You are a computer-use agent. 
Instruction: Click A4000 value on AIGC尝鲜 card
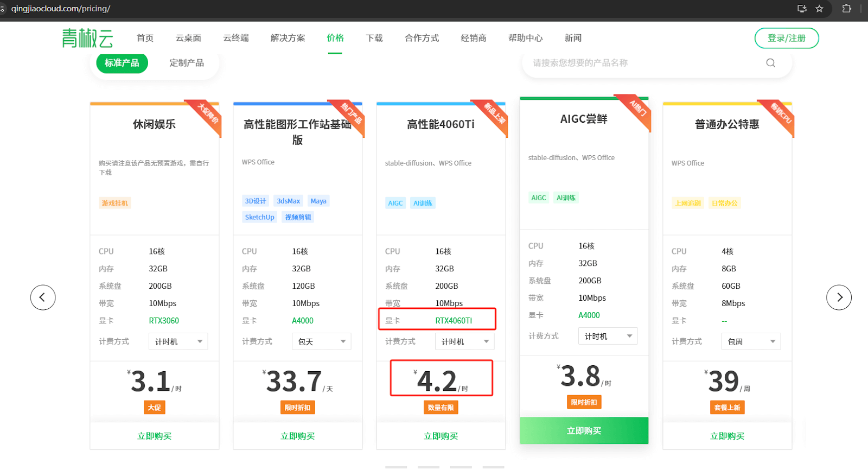(x=589, y=315)
